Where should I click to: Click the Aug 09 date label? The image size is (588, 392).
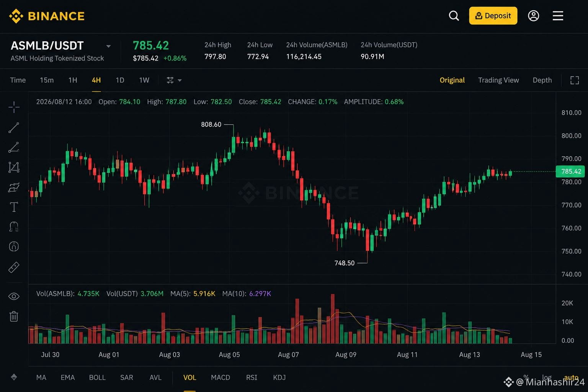pyautogui.click(x=346, y=354)
